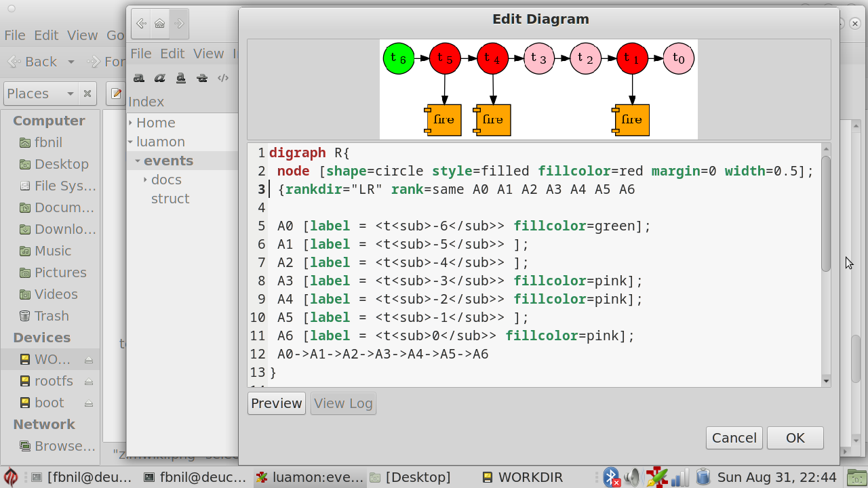Toggle bold text formatting
Screen dimensions: 868x488
(139, 78)
